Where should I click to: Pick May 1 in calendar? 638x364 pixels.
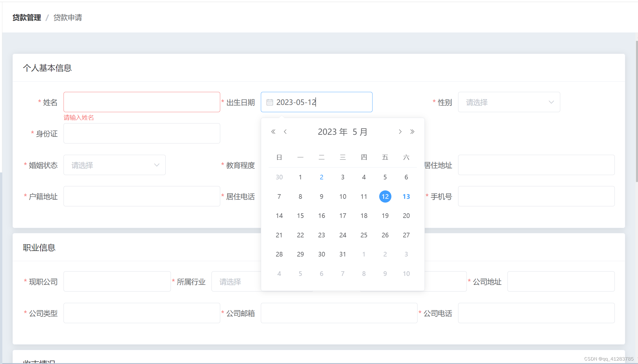(x=300, y=177)
